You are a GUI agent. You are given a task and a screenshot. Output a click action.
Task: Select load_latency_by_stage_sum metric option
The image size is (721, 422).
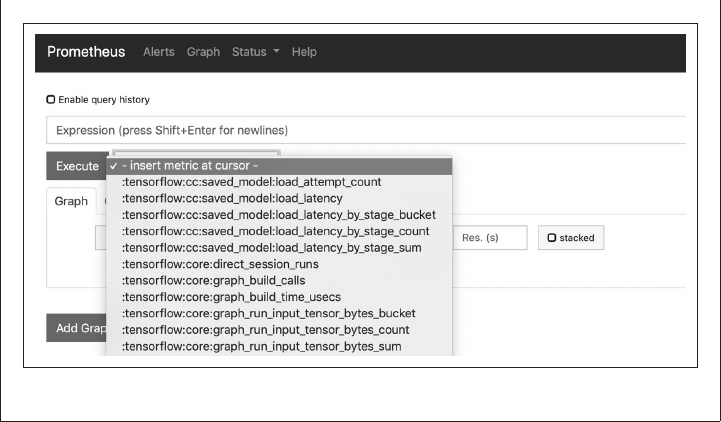coord(279,248)
